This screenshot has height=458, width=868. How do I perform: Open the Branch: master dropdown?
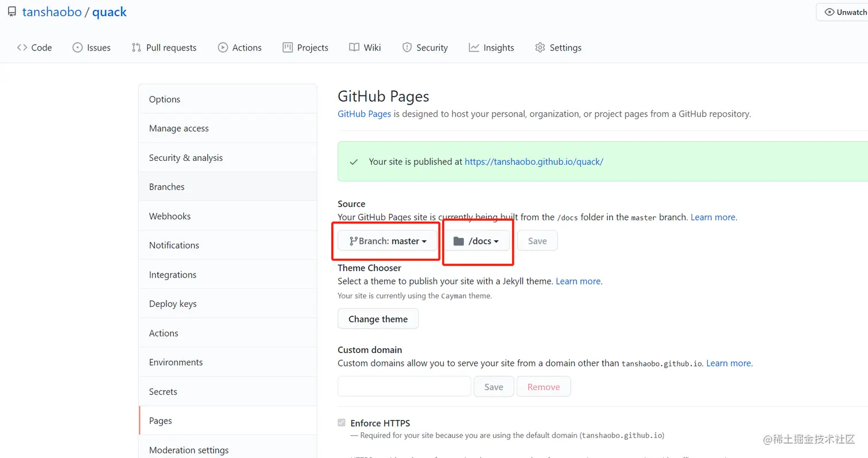click(388, 241)
